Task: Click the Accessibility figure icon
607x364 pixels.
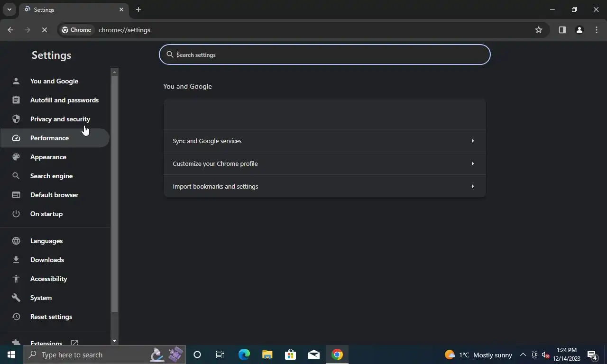Action: click(x=16, y=279)
